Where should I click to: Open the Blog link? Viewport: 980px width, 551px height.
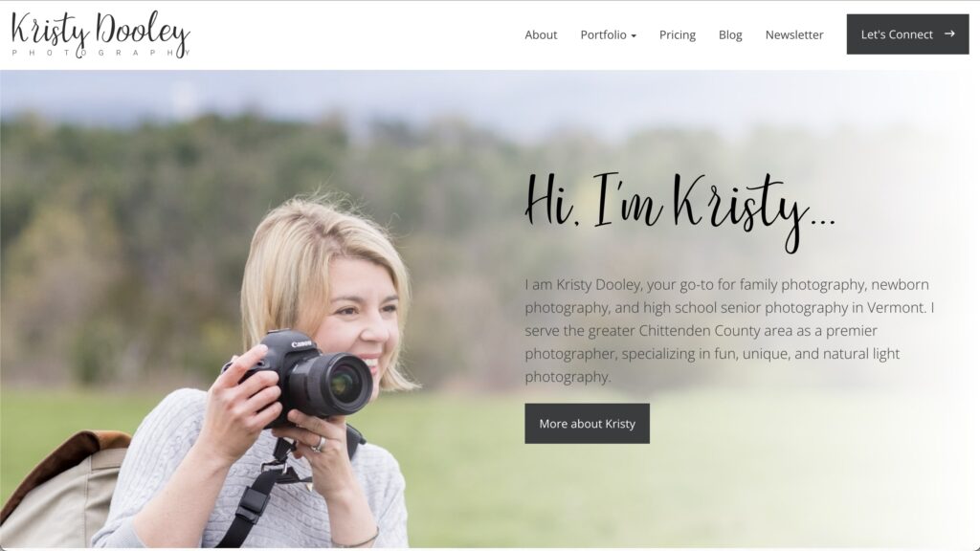(x=730, y=35)
